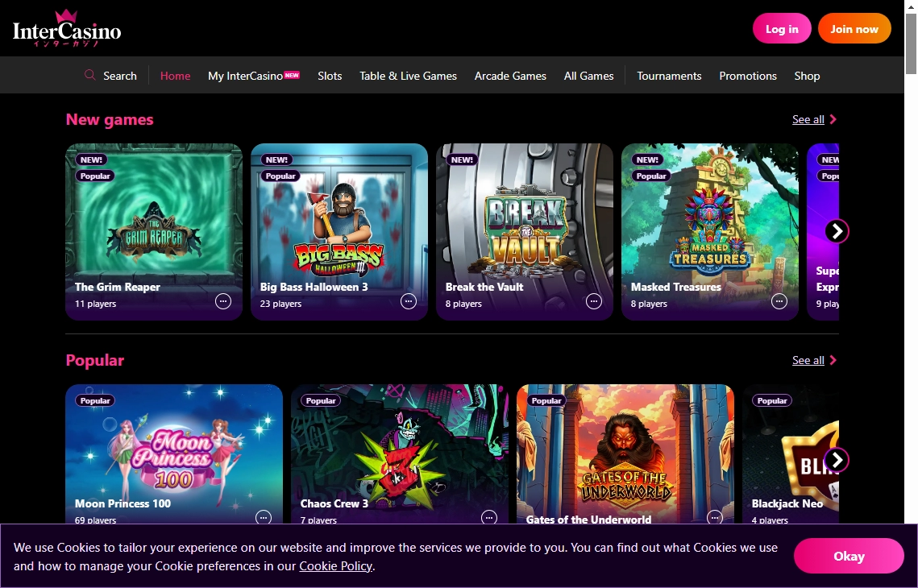Image resolution: width=918 pixels, height=588 pixels.
Task: Open Moon Princess 100 game thumbnail
Action: 174,454
